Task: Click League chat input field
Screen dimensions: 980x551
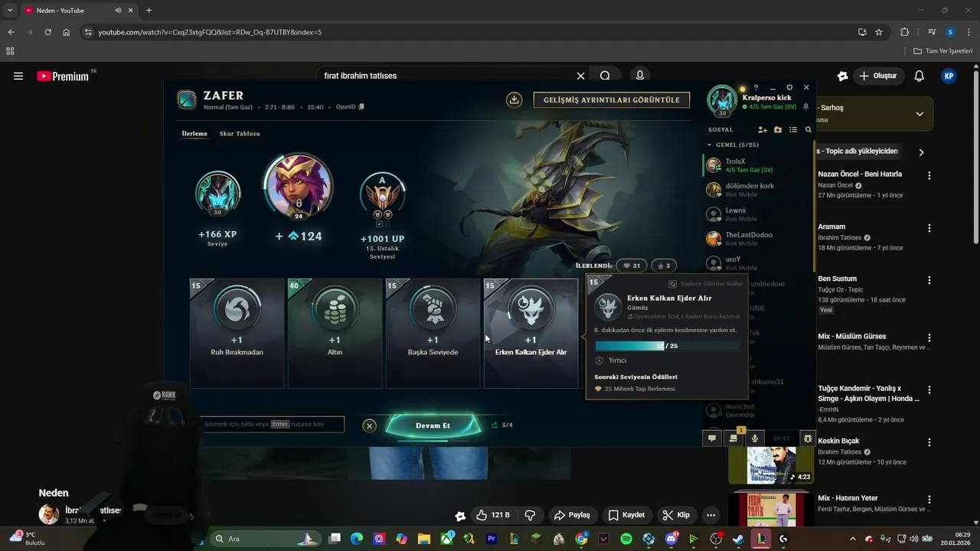Action: coord(272,425)
